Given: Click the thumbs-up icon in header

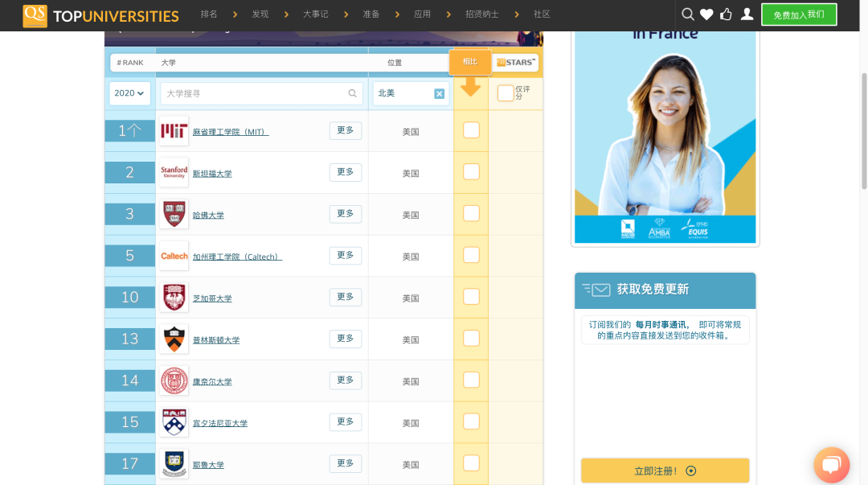Looking at the screenshot, I should pos(726,14).
